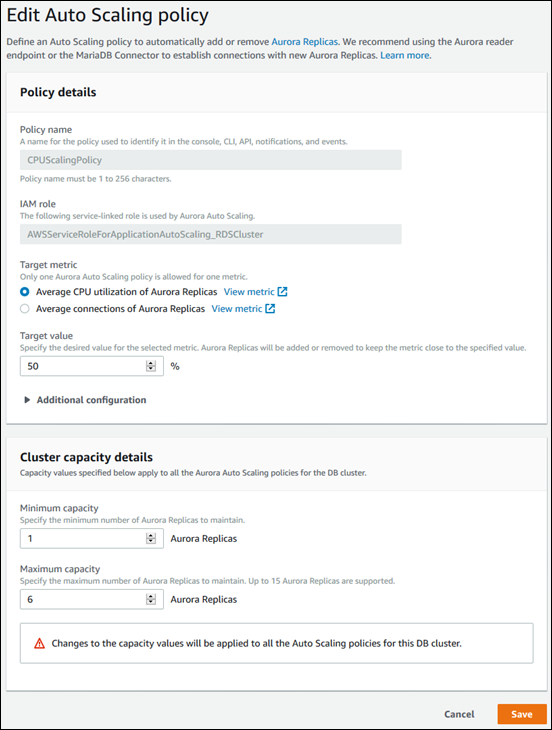The height and width of the screenshot is (730, 552).
Task: Click View metric link for CPU utilization
Action: pos(249,292)
